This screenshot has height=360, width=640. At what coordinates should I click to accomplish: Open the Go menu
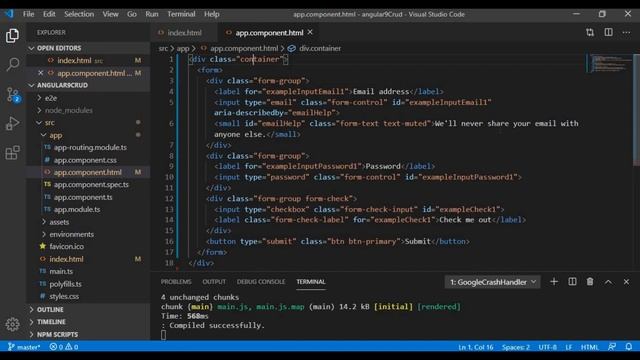131,14
